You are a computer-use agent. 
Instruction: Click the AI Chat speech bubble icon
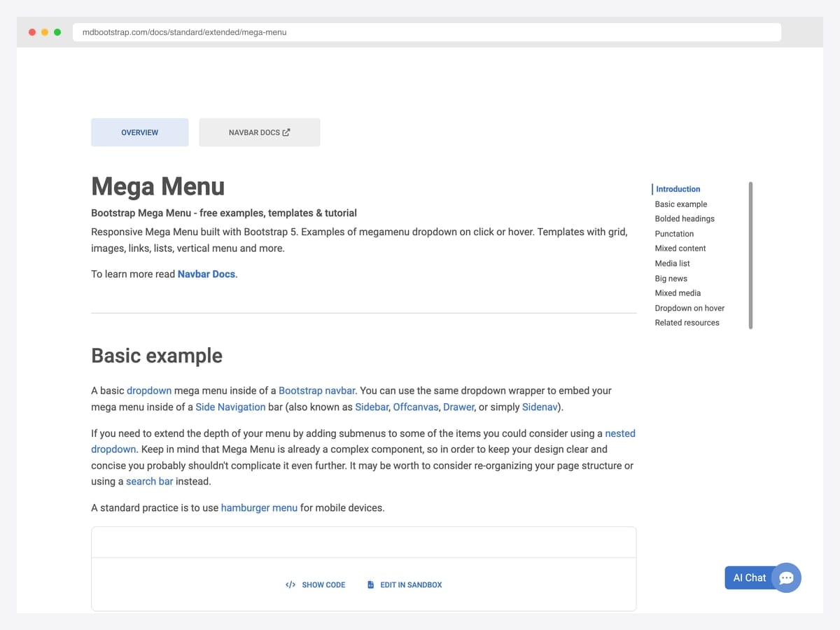point(786,578)
